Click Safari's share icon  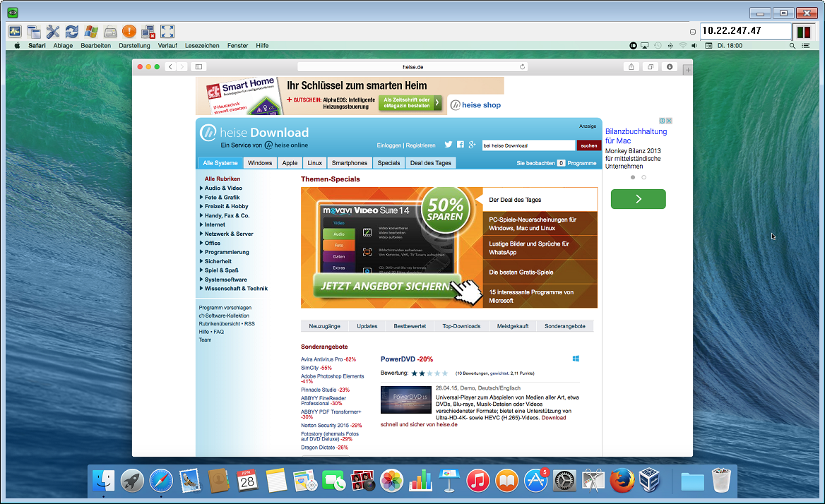(x=631, y=67)
